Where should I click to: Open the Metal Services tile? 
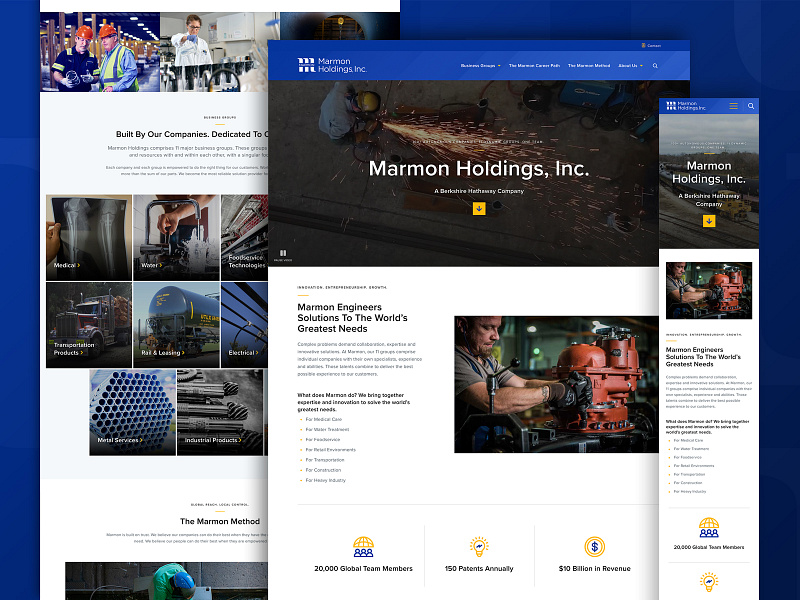(x=133, y=412)
